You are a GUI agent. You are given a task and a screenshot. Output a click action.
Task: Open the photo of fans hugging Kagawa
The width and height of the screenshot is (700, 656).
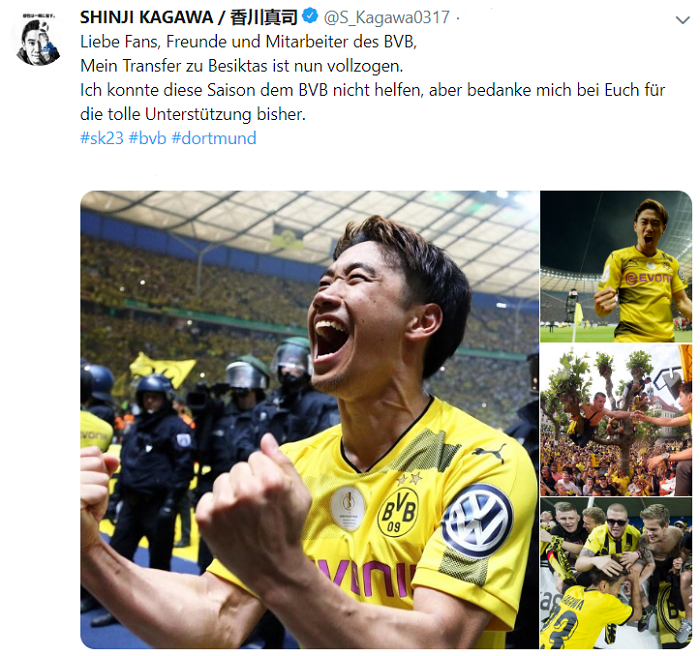coord(616,573)
